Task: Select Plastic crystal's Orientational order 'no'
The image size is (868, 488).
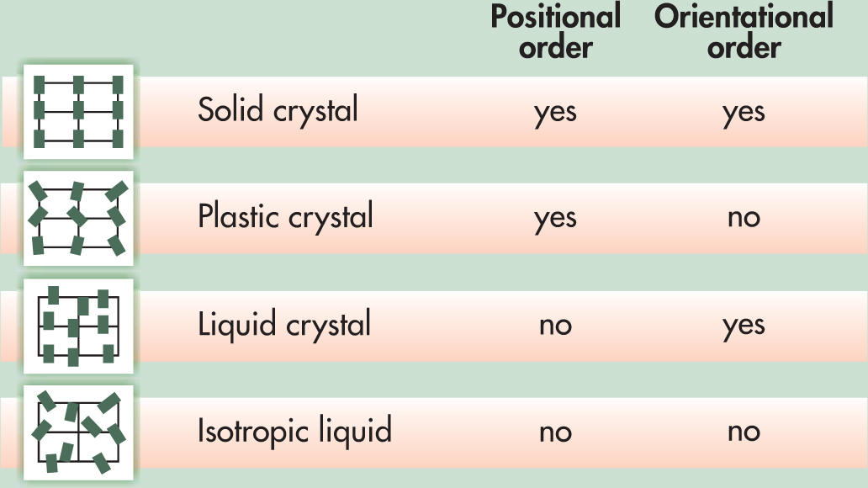Action: click(x=744, y=219)
